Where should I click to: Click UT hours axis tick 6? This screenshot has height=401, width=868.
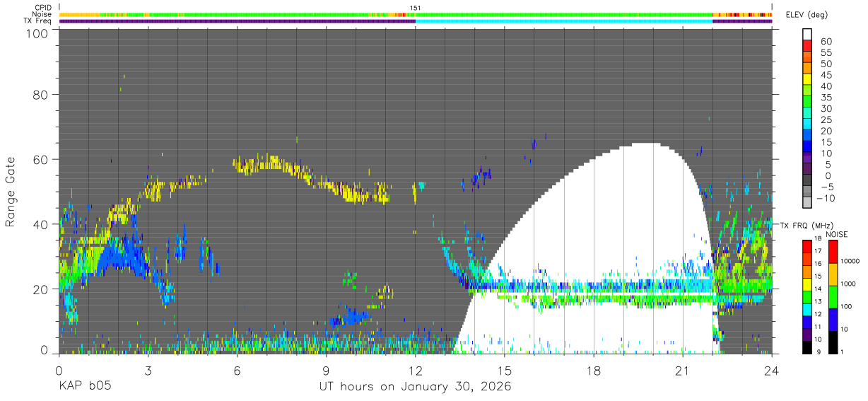pos(237,370)
